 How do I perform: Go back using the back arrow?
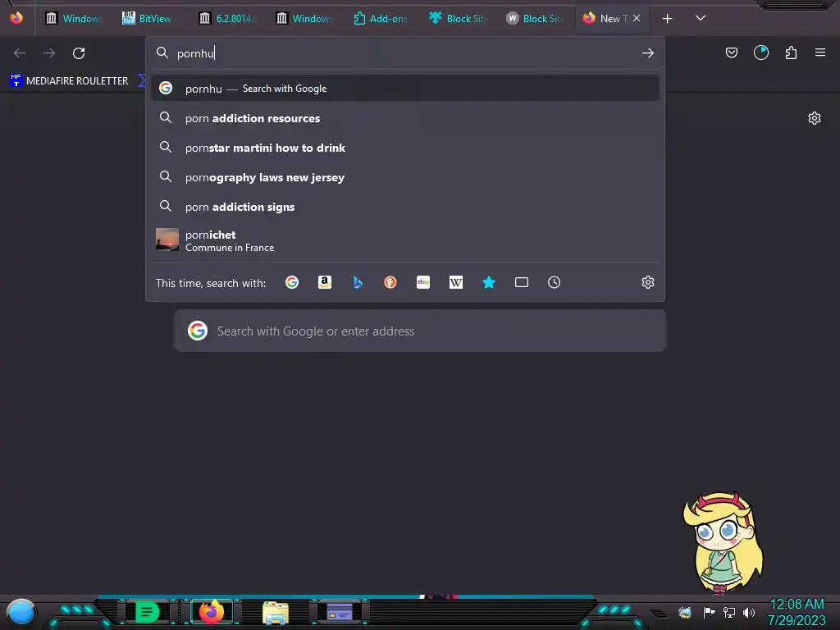20,53
